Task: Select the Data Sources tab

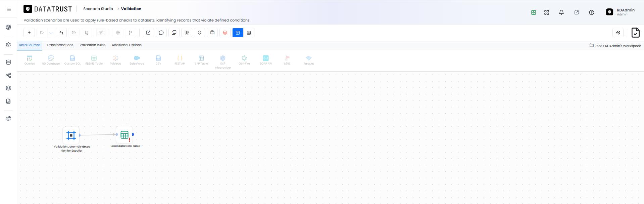Action: 30,45
